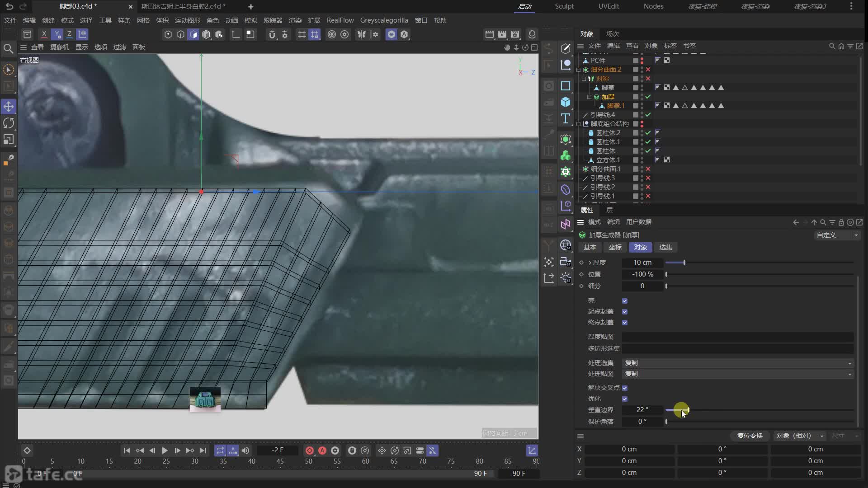
Task: Disable 加厚 generator green check
Action: 648,97
